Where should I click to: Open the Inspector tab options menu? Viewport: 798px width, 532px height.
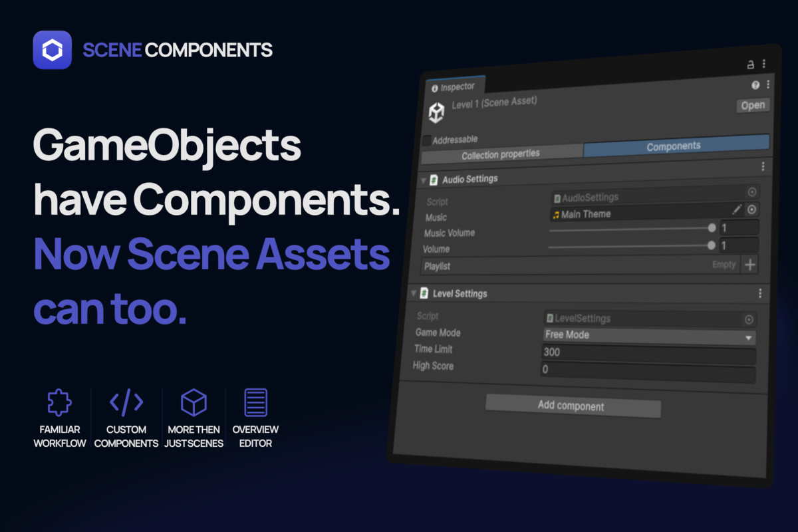(x=768, y=84)
